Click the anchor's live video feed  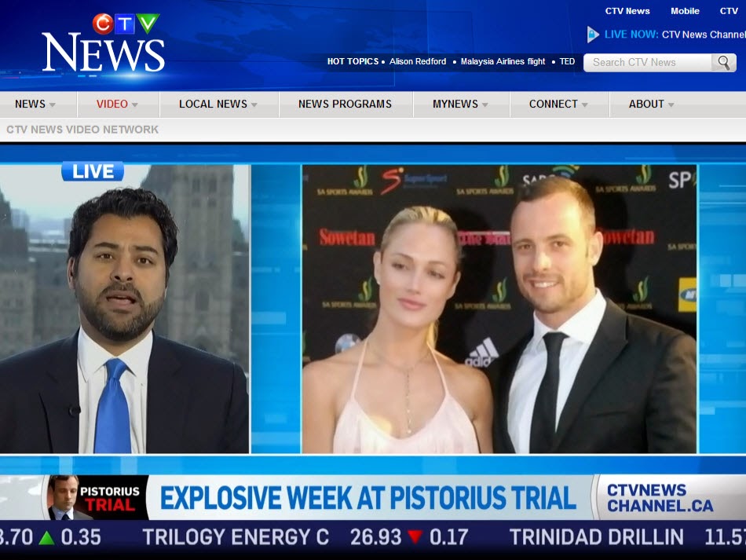coord(124,309)
